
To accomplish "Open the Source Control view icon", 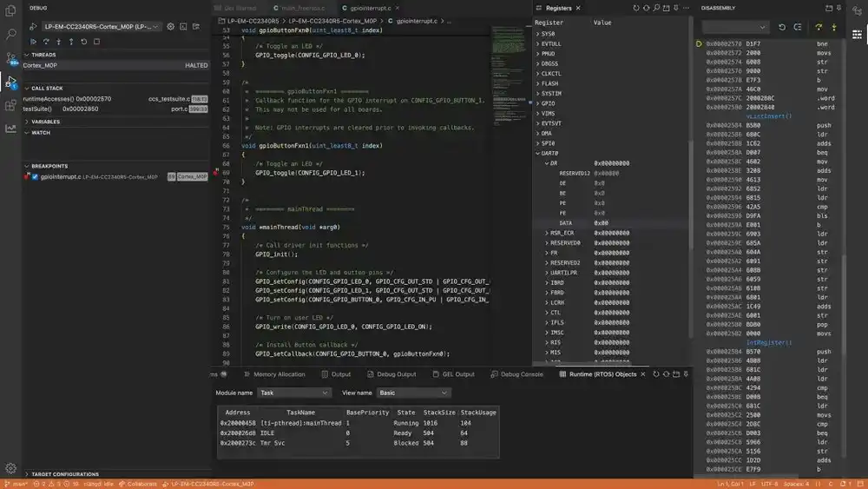I will tap(10, 58).
